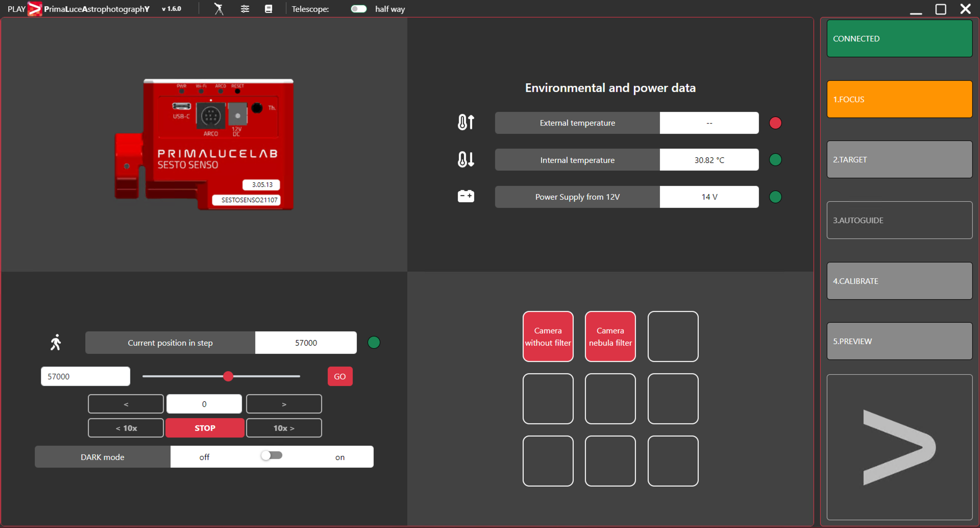Image resolution: width=980 pixels, height=528 pixels.
Task: Click the GO button
Action: (x=340, y=376)
